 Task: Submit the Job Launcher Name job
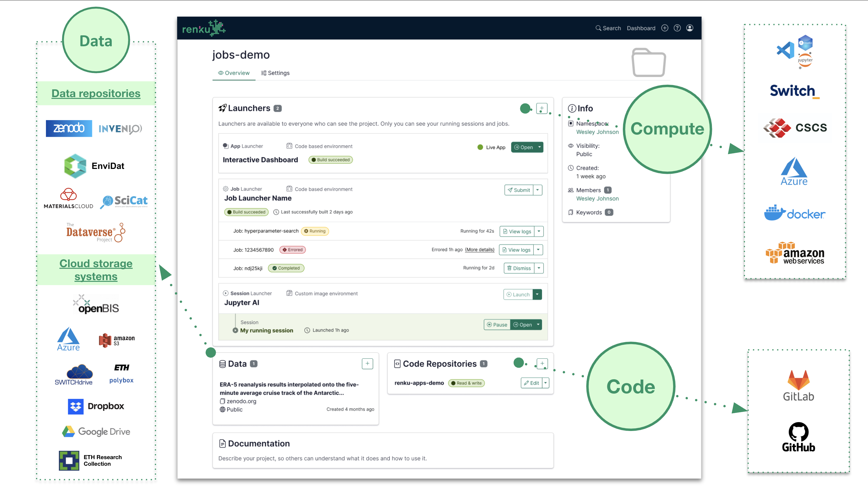tap(519, 190)
